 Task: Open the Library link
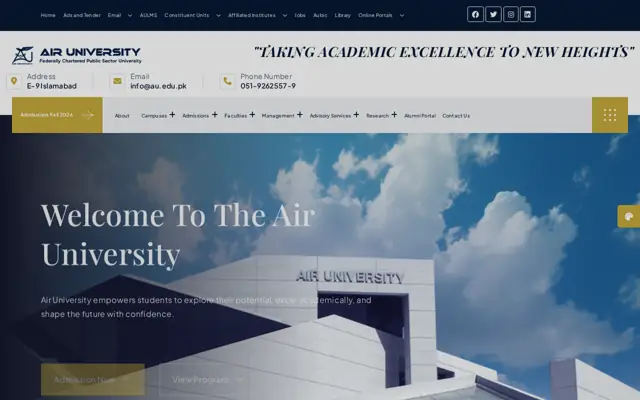(342, 15)
